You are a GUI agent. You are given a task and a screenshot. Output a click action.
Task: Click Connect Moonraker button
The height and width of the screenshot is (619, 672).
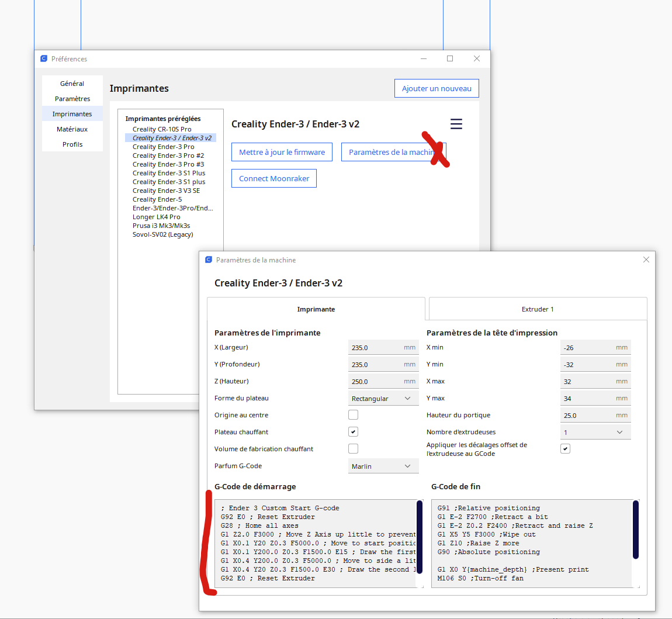274,178
